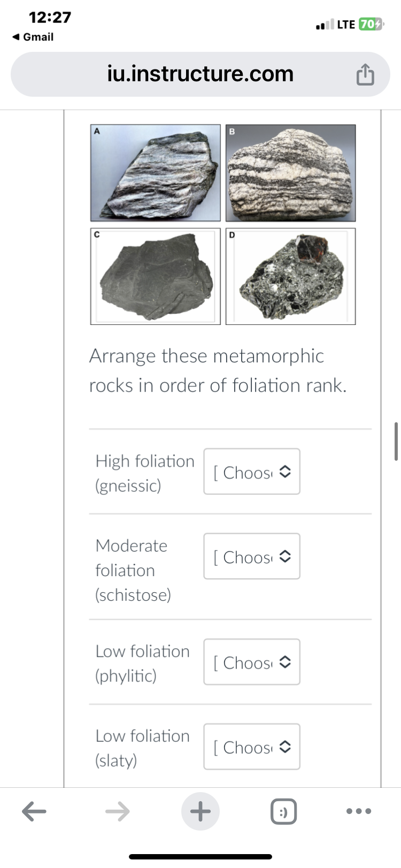Open the Low foliation (phylitic) dropdown
Screen dimensions: 401x868
pyautogui.click(x=251, y=662)
